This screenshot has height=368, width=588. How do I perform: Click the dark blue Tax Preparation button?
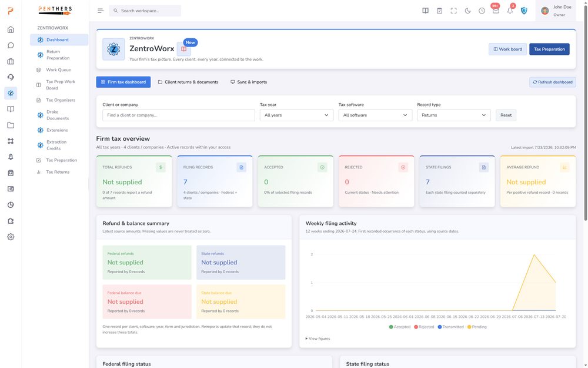click(549, 49)
